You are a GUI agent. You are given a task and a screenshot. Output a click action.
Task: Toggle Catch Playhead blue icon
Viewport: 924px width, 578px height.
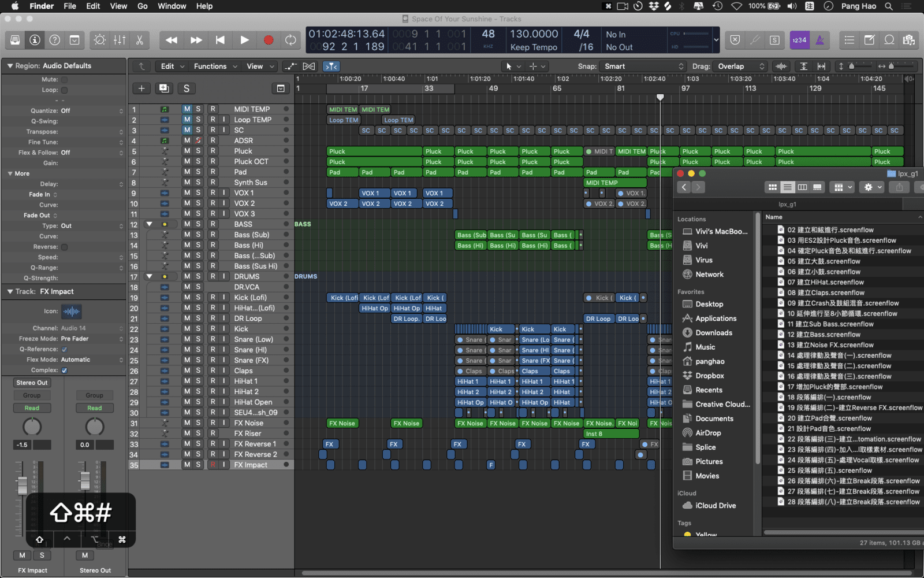(331, 66)
